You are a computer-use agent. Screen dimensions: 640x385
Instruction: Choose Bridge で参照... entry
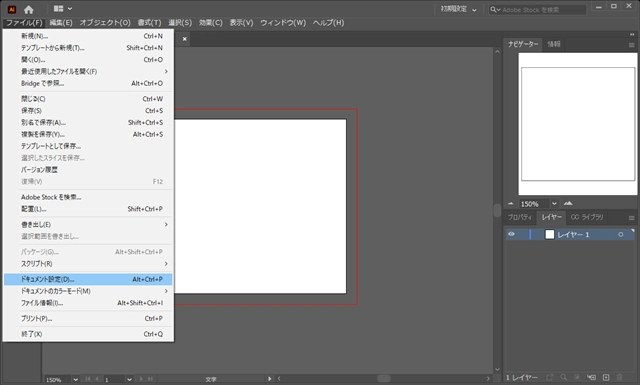click(88, 83)
